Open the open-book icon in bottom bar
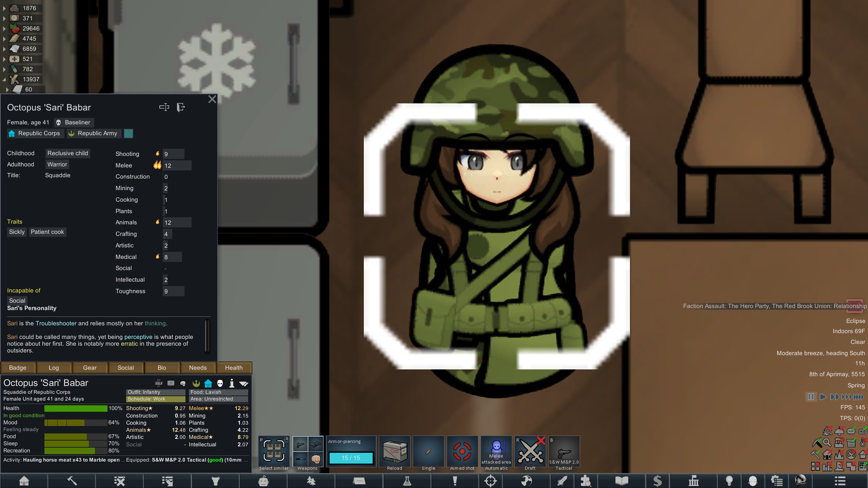This screenshot has width=868, height=488. [x=622, y=481]
